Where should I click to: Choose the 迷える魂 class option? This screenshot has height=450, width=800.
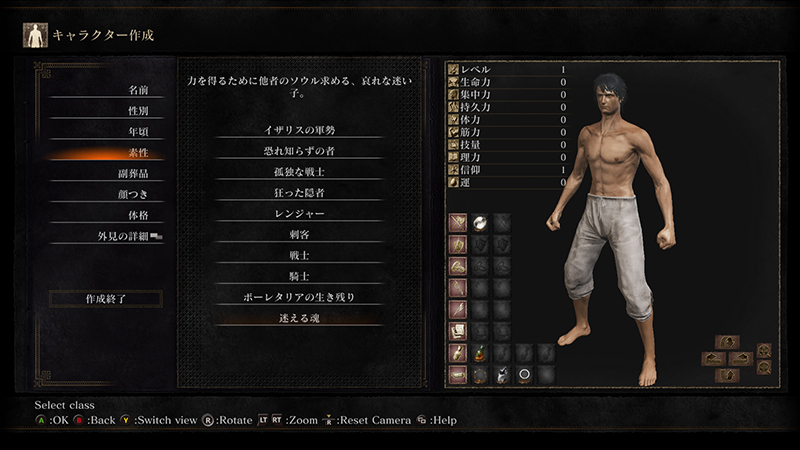299,318
